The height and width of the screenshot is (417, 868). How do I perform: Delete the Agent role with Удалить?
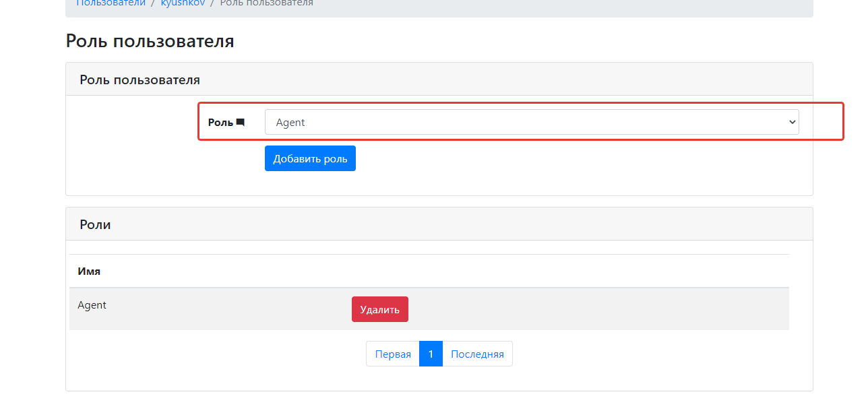point(379,309)
